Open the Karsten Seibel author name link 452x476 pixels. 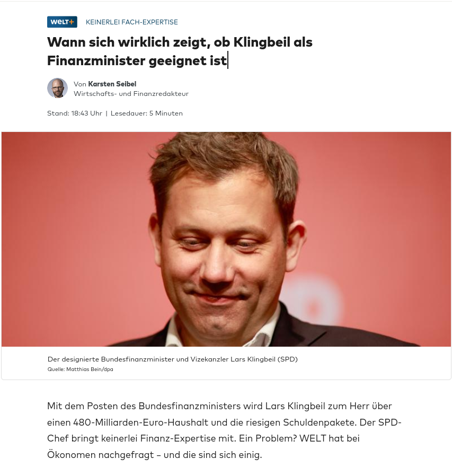point(112,84)
